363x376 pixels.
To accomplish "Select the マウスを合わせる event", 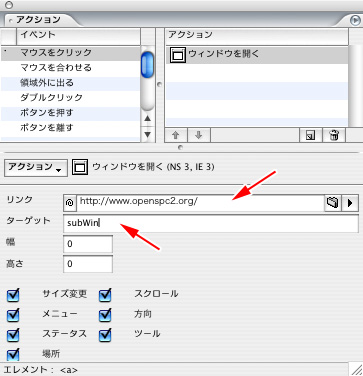I will (70, 68).
